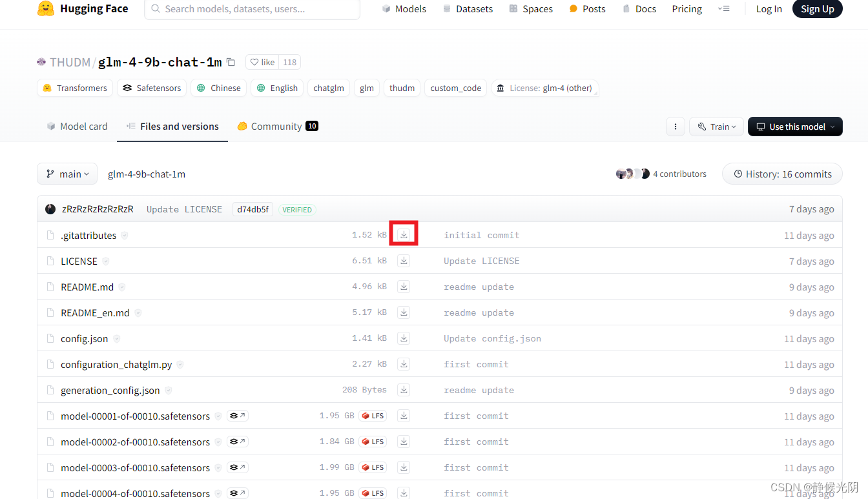Expand the navigation more menu
868x499 pixels.
723,9
